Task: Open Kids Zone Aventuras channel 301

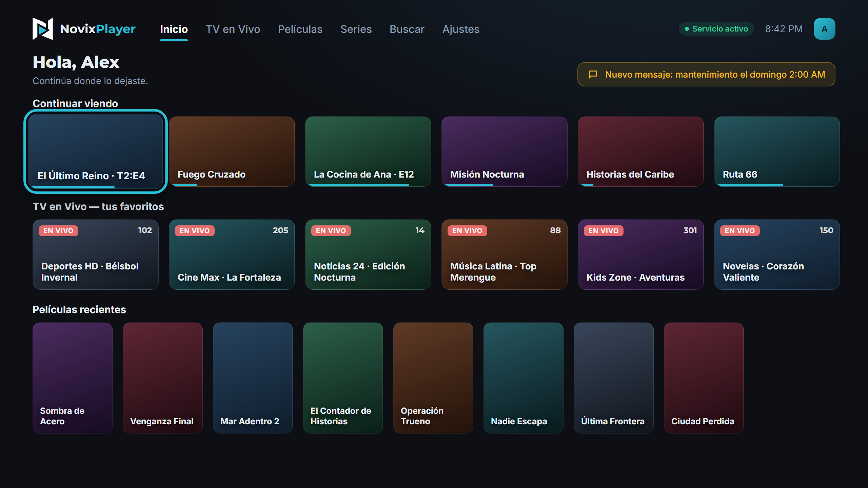Action: pyautogui.click(x=641, y=255)
